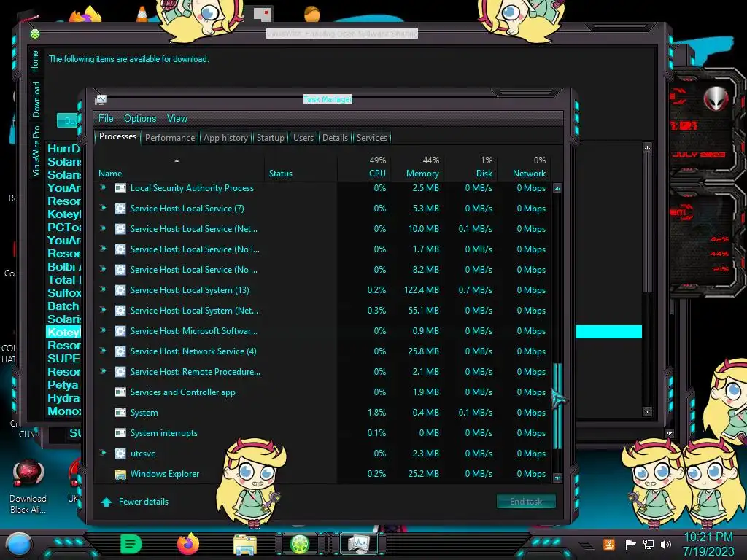Select the Batch item in VirusWire list
The height and width of the screenshot is (560, 747).
pyautogui.click(x=63, y=306)
